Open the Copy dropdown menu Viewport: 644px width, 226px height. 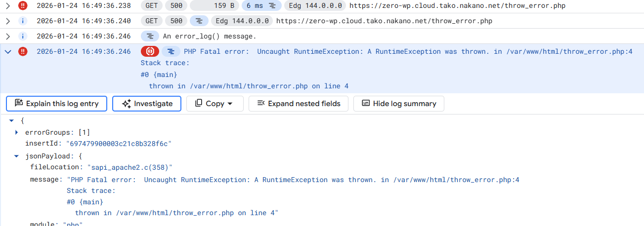pyautogui.click(x=215, y=104)
